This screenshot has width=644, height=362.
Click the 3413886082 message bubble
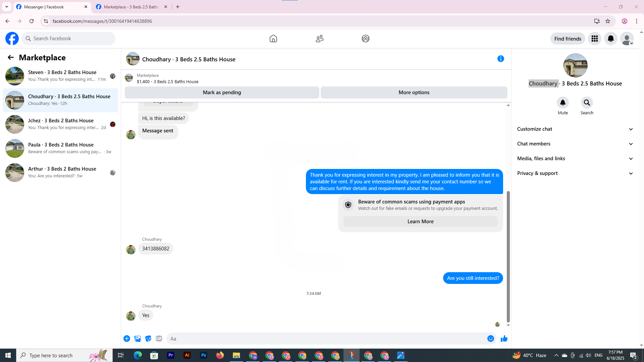click(156, 249)
